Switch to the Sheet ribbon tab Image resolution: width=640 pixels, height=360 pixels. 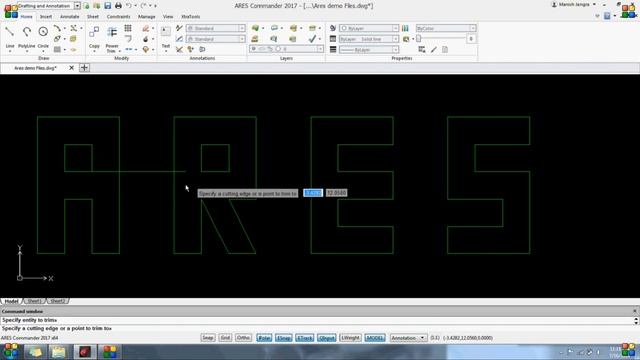click(93, 17)
